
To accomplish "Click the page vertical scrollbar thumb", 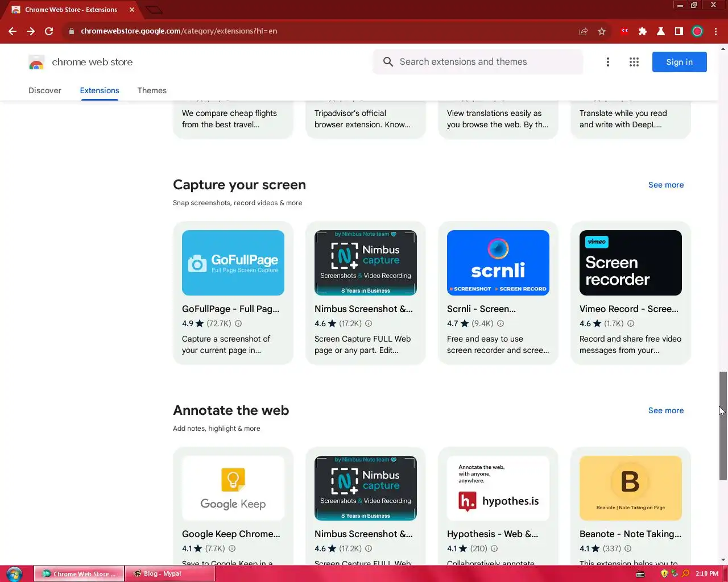I will 723,426.
